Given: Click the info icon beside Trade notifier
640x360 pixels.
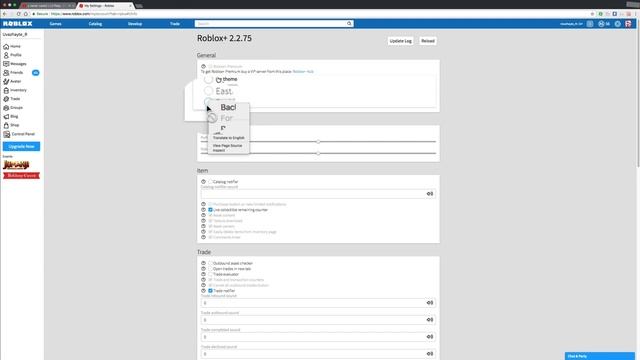Looking at the screenshot, I should click(x=203, y=291).
